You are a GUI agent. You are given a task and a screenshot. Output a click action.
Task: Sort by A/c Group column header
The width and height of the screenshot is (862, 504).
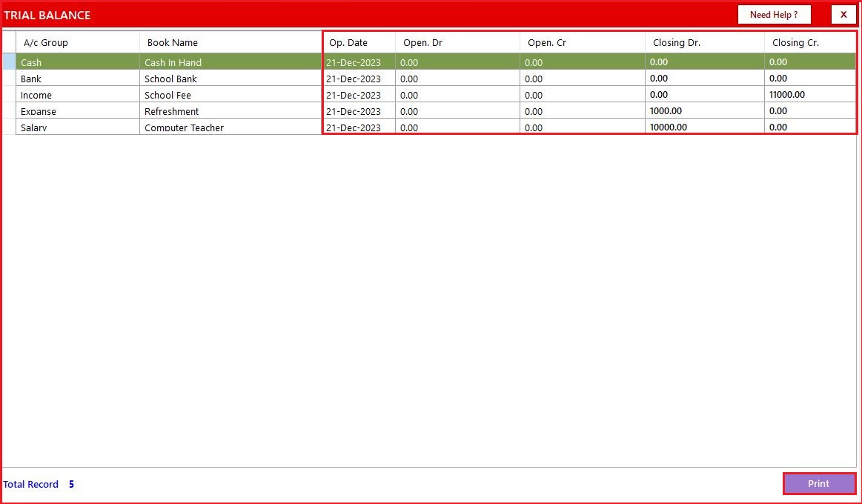click(78, 42)
